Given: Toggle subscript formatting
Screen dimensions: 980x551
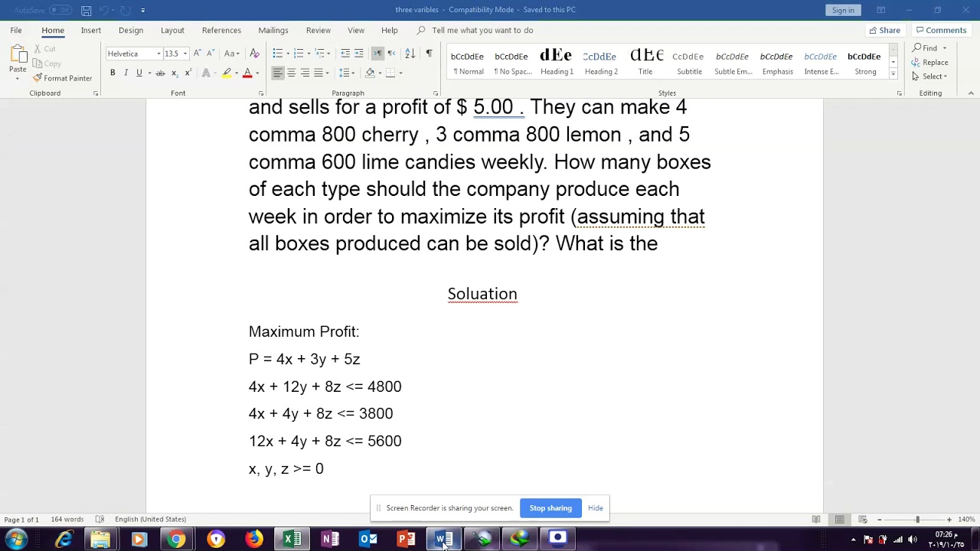Looking at the screenshot, I should point(175,73).
